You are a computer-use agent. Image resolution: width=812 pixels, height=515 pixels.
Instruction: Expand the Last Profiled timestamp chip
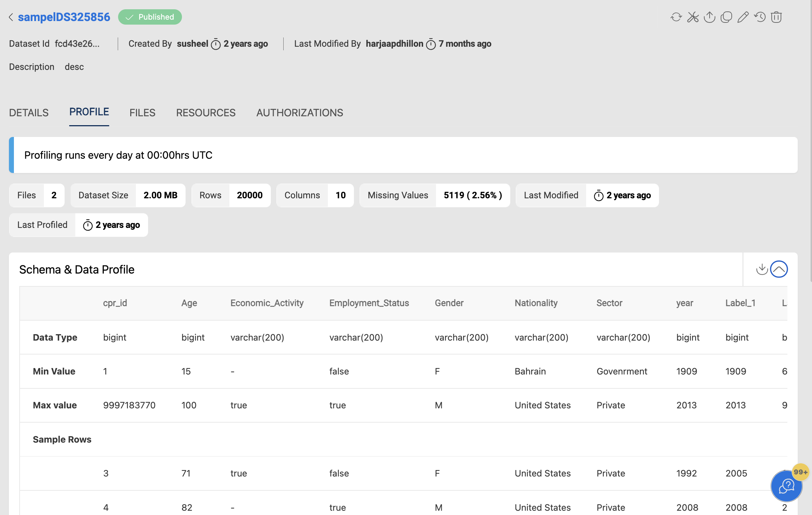pos(78,225)
